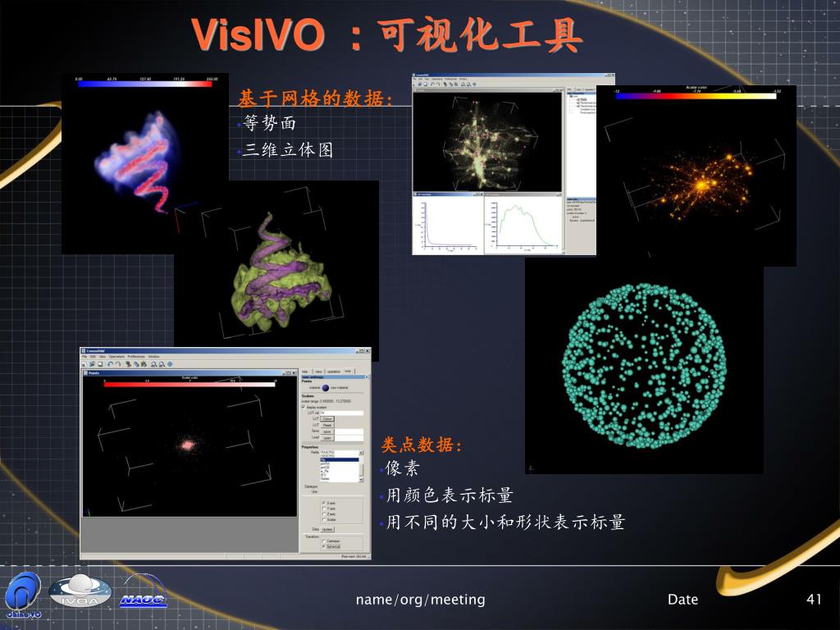Viewport: 840px width, 630px height.
Task: Click the green histogram plot in top window
Action: [523, 225]
